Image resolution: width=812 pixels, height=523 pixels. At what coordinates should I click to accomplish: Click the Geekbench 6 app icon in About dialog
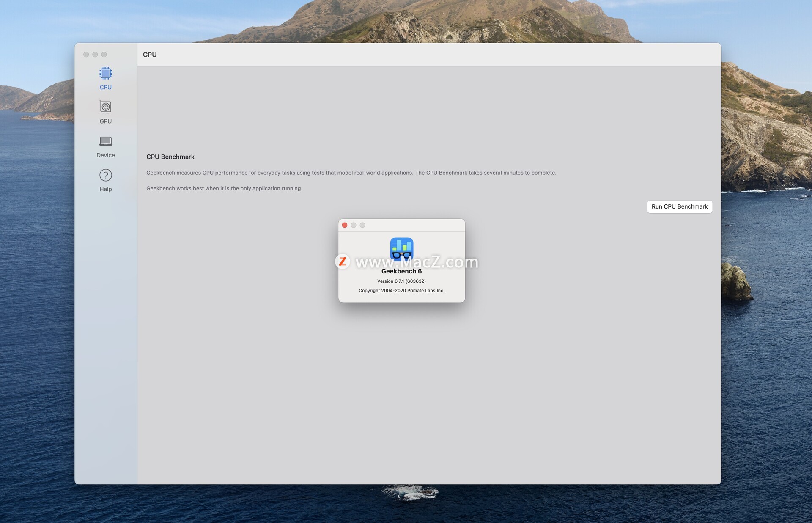pos(401,249)
